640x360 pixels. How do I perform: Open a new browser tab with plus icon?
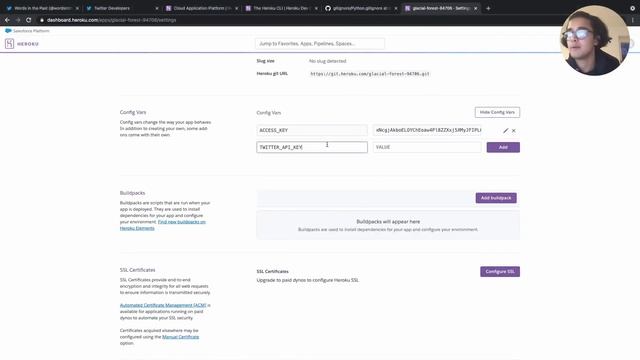[x=488, y=8]
